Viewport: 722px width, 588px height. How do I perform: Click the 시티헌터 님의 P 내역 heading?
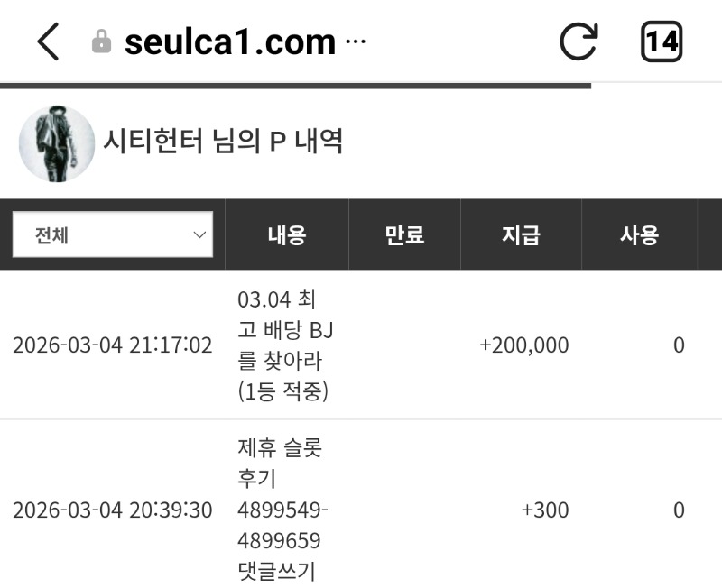(223, 142)
